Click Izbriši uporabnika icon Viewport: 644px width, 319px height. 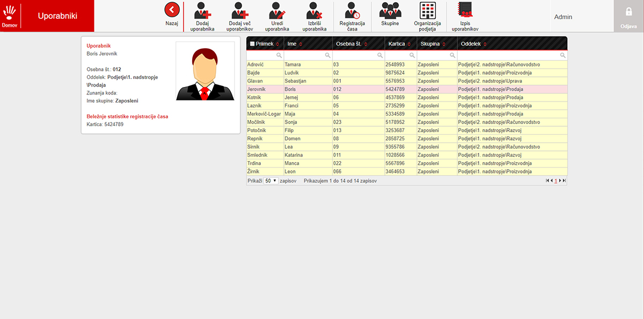[314, 11]
